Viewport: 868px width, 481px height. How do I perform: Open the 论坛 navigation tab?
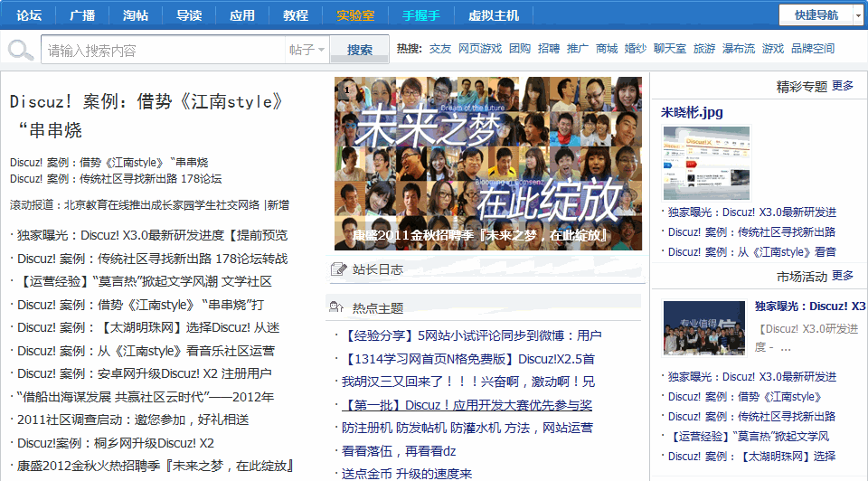30,15
